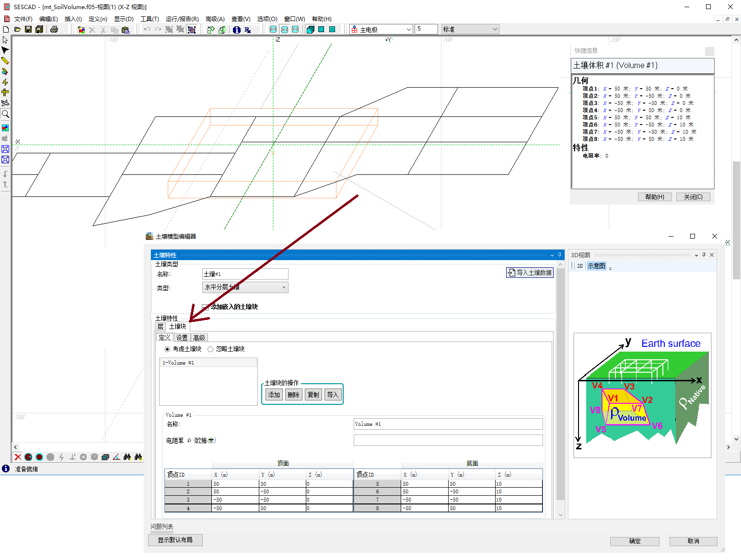Close the 3D视图 panel
This screenshot has width=741, height=560.
pos(712,255)
